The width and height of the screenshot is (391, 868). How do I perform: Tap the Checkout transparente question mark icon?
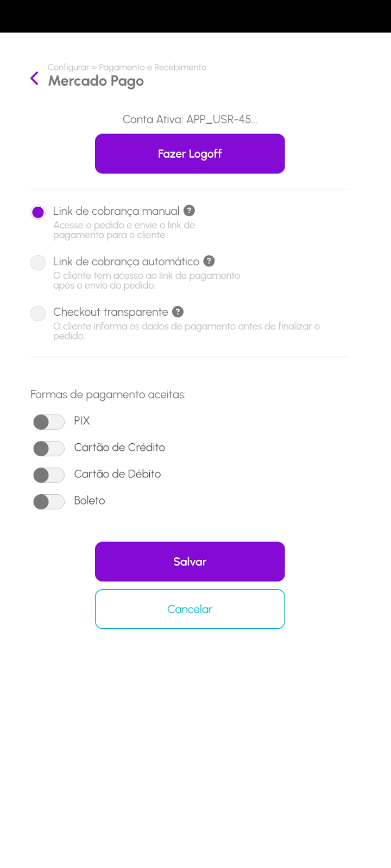click(x=178, y=311)
